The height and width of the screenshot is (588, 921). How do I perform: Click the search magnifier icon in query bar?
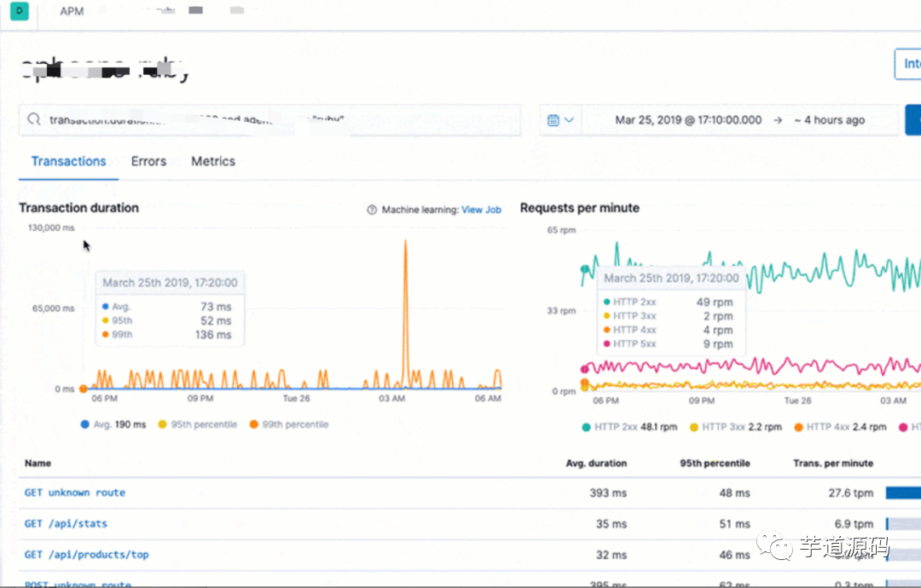click(x=34, y=119)
